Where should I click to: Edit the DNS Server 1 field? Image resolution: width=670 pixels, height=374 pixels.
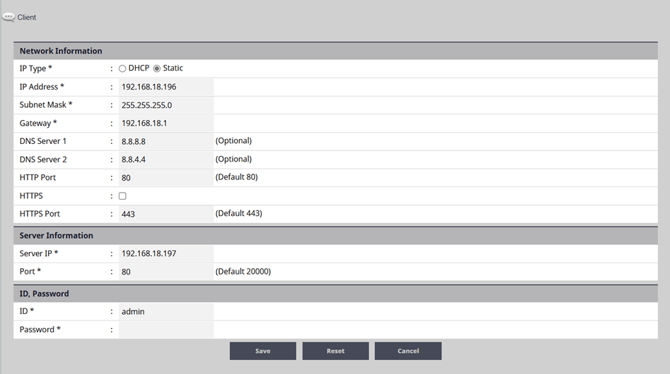click(x=166, y=141)
